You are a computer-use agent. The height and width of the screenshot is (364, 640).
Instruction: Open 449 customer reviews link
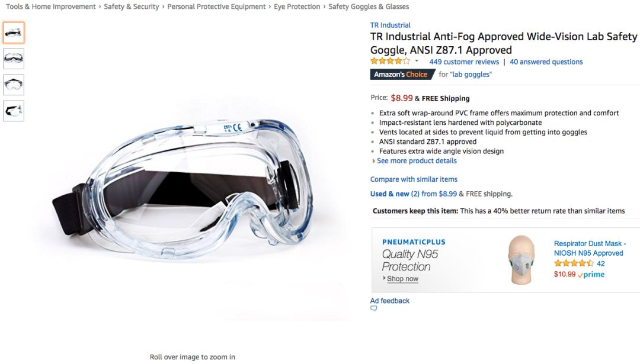tap(464, 62)
